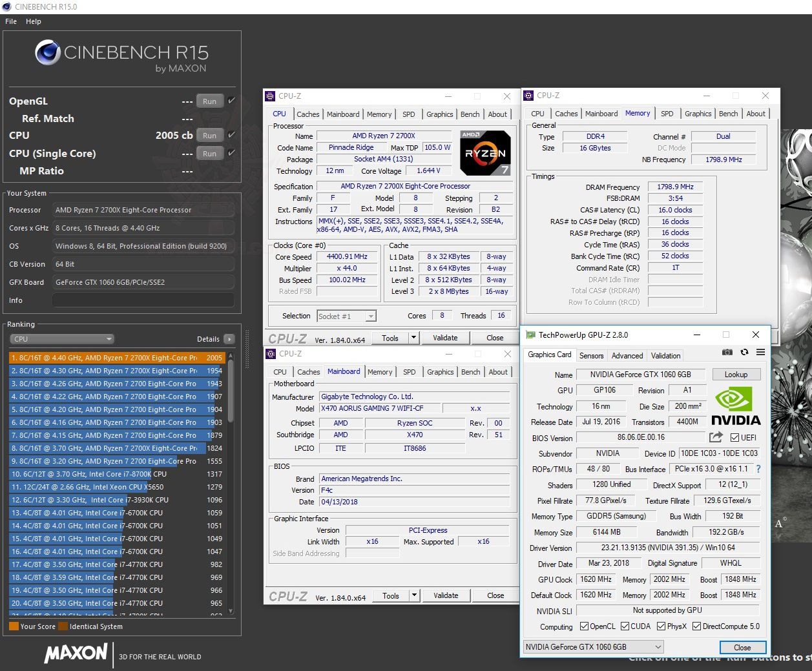The image size is (812, 671).
Task: Click the CPU-Z processor window title icon
Action: point(270,96)
